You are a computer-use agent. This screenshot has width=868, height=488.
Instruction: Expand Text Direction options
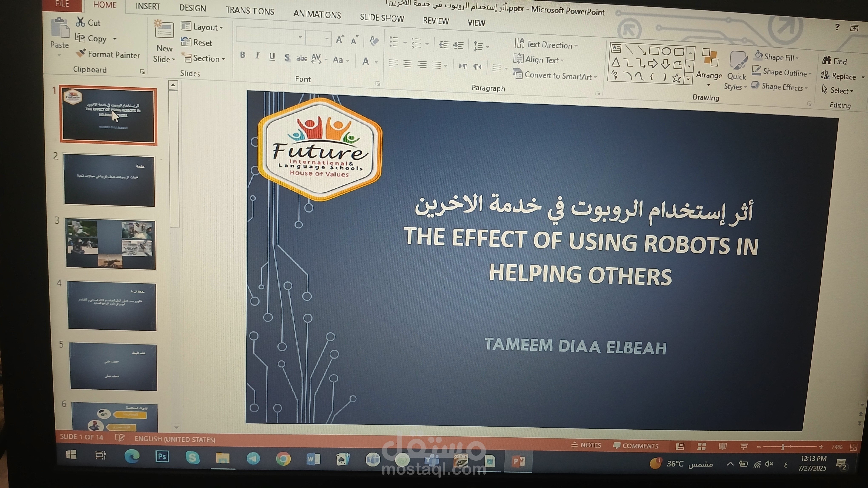tap(546, 44)
